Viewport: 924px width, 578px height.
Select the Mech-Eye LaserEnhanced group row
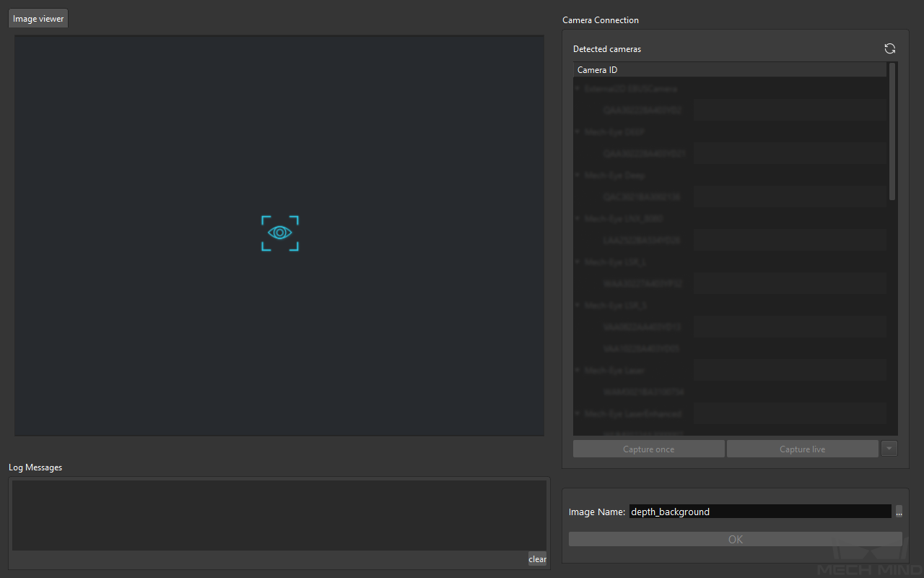click(x=730, y=413)
